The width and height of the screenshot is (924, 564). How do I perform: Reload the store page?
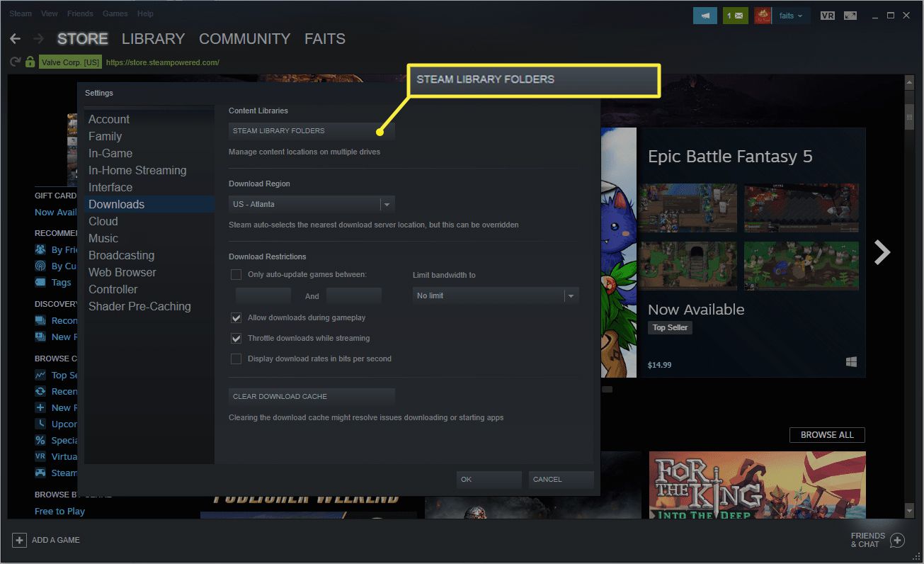(15, 62)
